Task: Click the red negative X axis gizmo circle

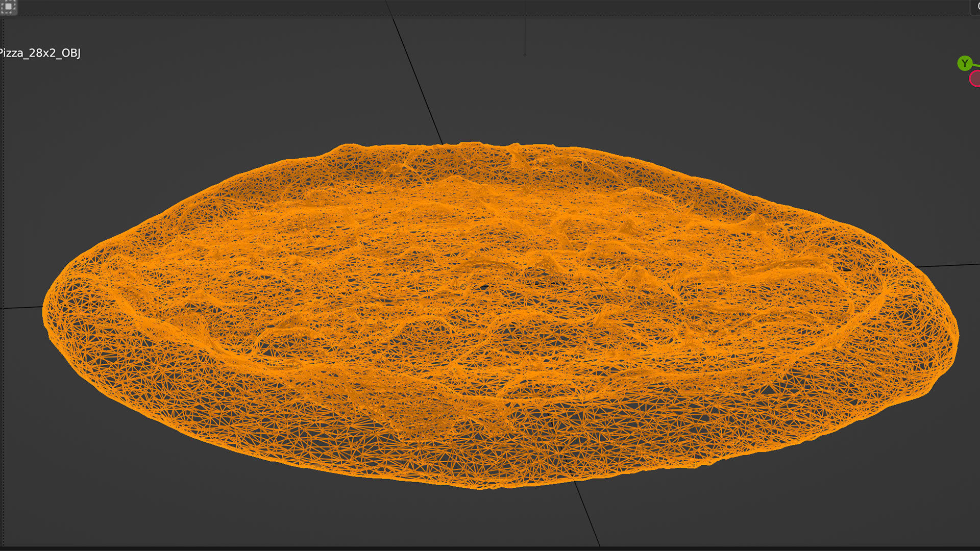Action: point(975,79)
